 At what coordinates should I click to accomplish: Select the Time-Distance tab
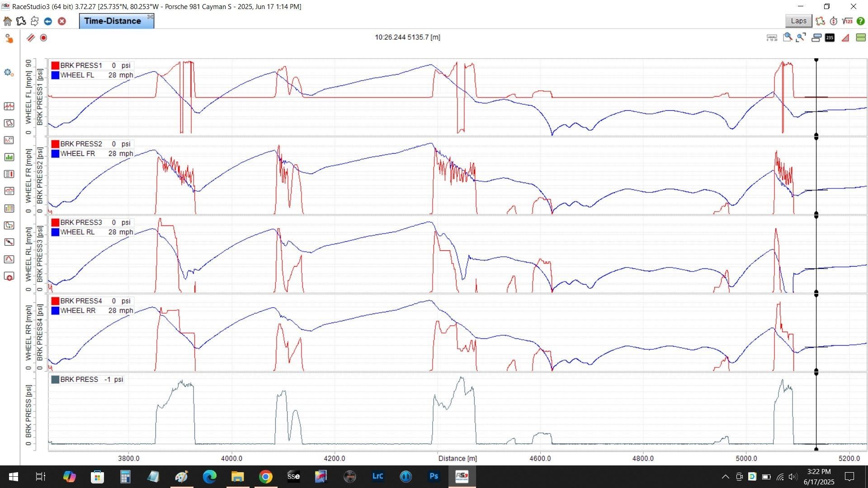coord(113,21)
